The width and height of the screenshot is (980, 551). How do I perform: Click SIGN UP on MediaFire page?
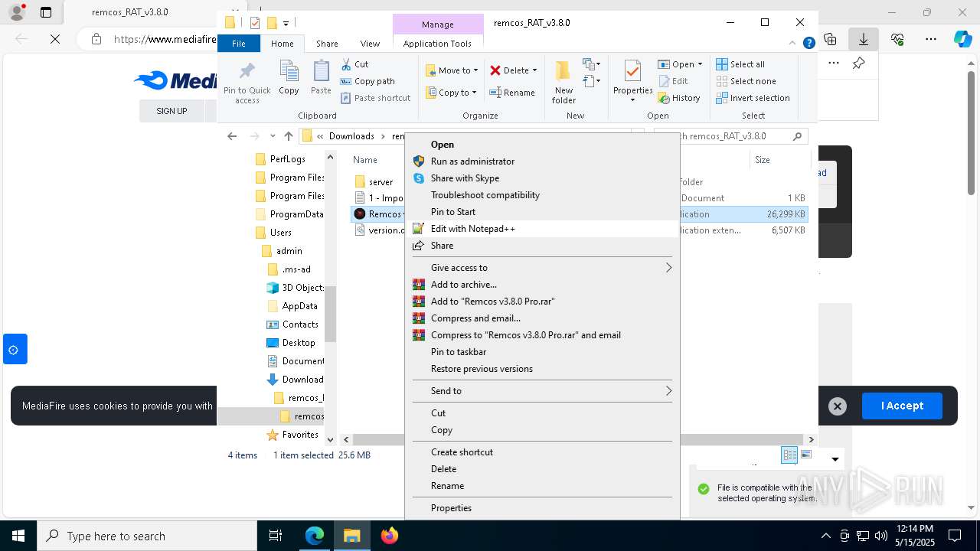click(171, 111)
